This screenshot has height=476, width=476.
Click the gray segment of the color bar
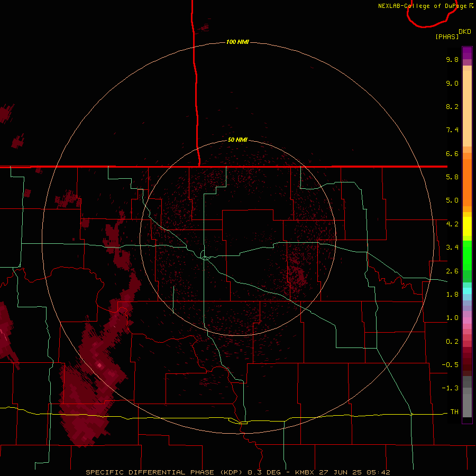467,398
